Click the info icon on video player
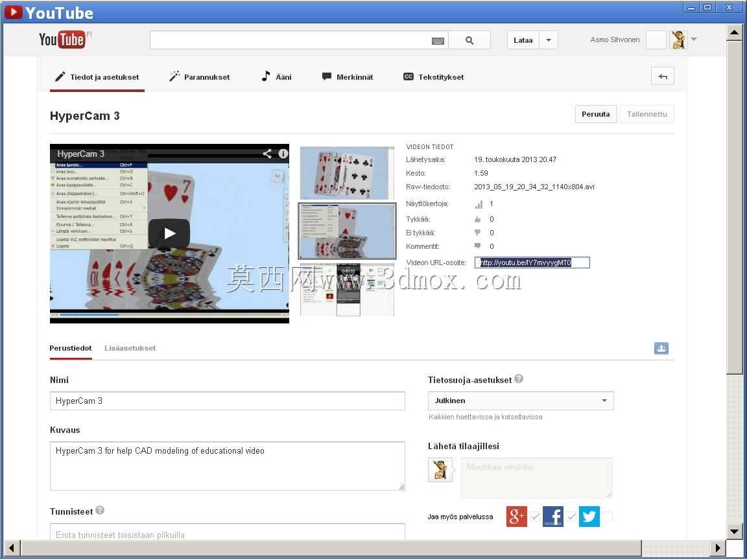The image size is (747, 560). click(283, 154)
